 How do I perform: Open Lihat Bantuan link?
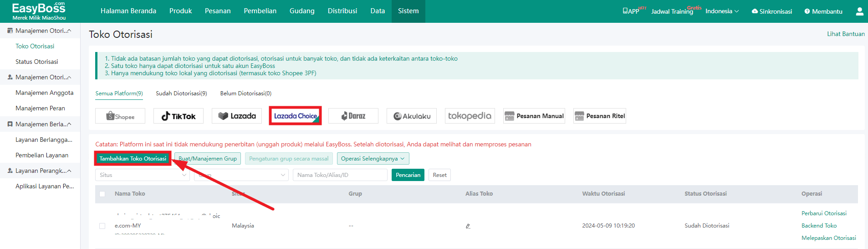pos(846,34)
